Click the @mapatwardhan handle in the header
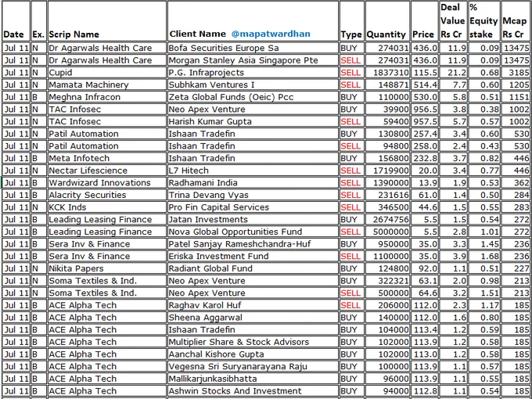 point(271,34)
